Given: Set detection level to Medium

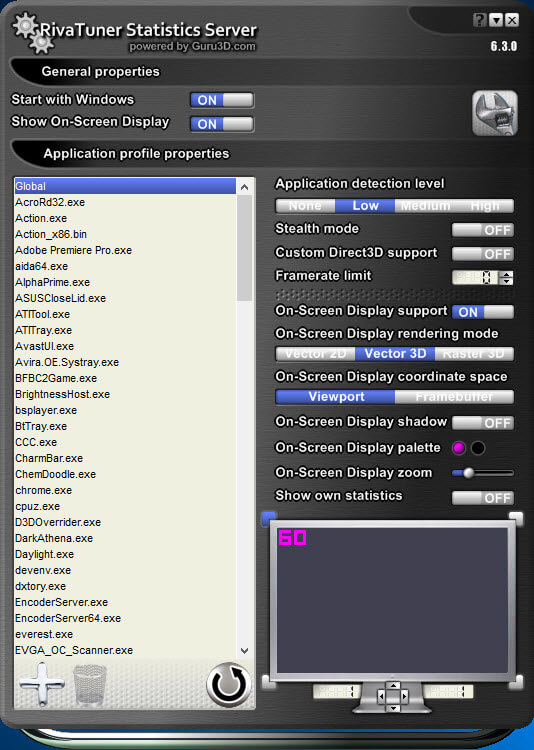Looking at the screenshot, I should 425,206.
